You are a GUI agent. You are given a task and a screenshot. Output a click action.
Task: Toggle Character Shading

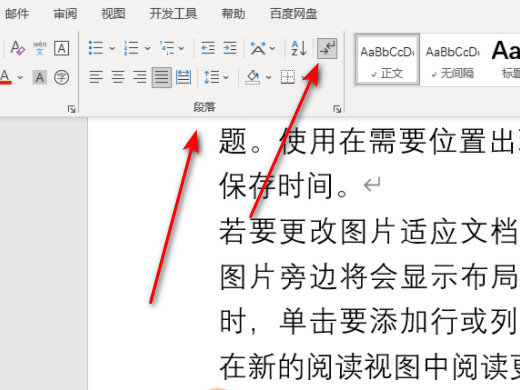coord(39,77)
